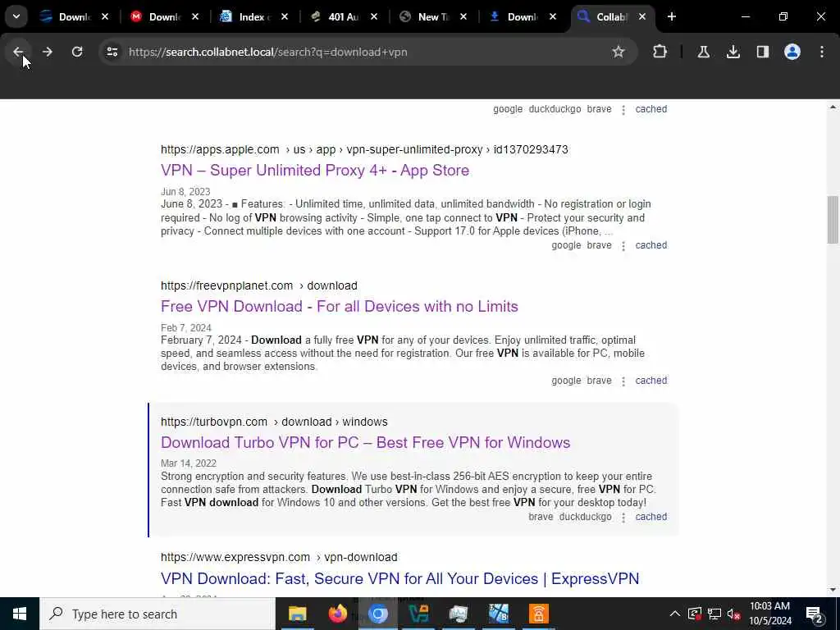Click the Chrome icon in the taskbar
The image size is (840, 630).
pyautogui.click(x=377, y=614)
